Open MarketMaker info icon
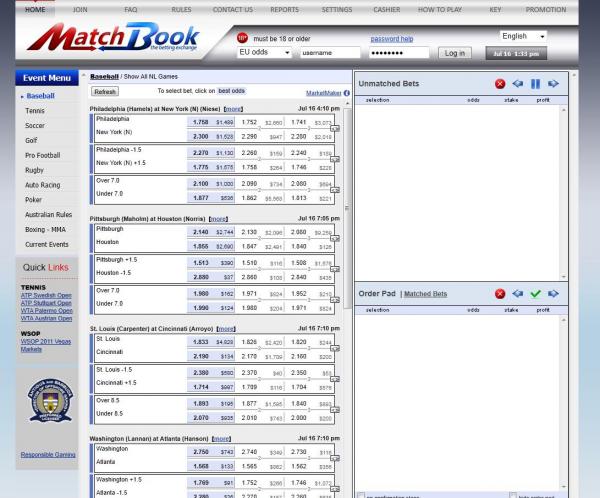Image resolution: width=600 pixels, height=498 pixels. (x=347, y=93)
